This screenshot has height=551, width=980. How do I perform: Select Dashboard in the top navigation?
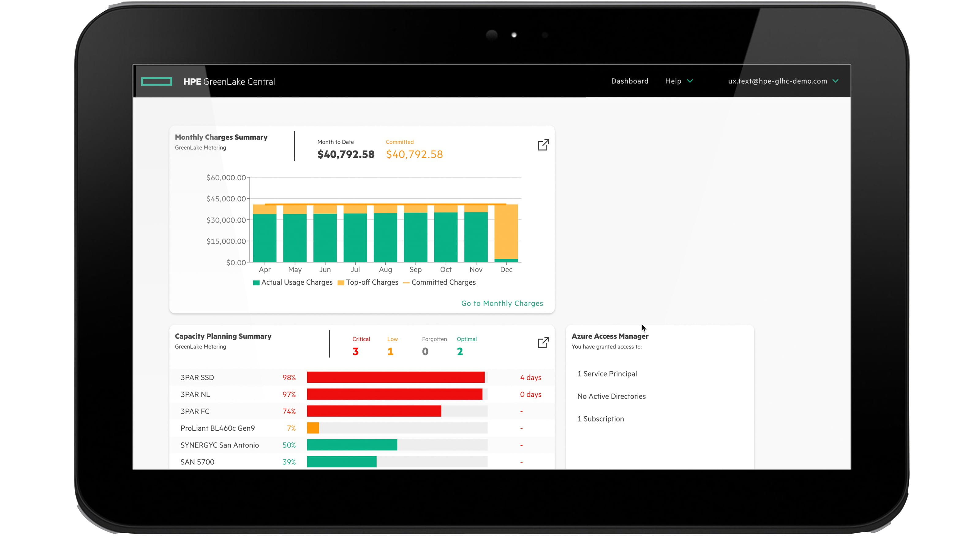click(x=630, y=81)
